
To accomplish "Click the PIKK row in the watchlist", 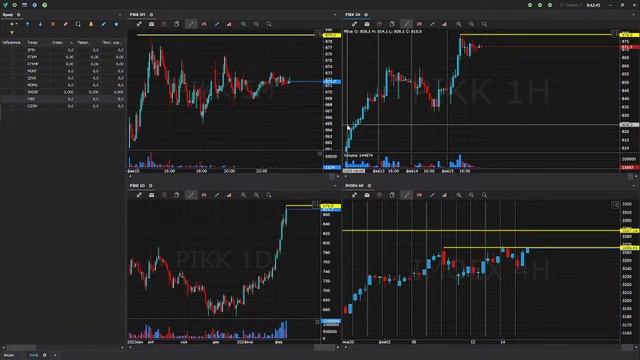I will click(x=62, y=99).
